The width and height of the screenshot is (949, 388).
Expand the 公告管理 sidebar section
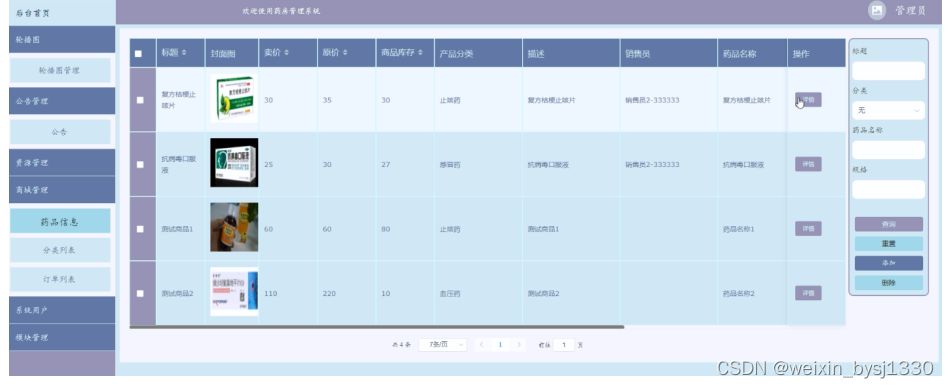(x=62, y=101)
